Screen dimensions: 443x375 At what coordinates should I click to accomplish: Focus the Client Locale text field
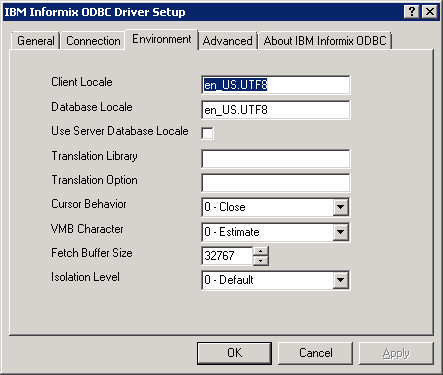coord(276,85)
